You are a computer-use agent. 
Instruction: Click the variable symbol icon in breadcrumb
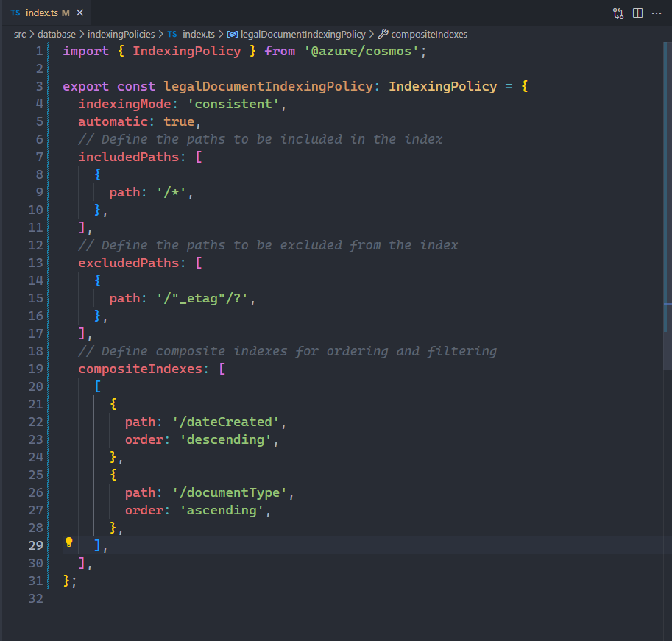(x=233, y=35)
